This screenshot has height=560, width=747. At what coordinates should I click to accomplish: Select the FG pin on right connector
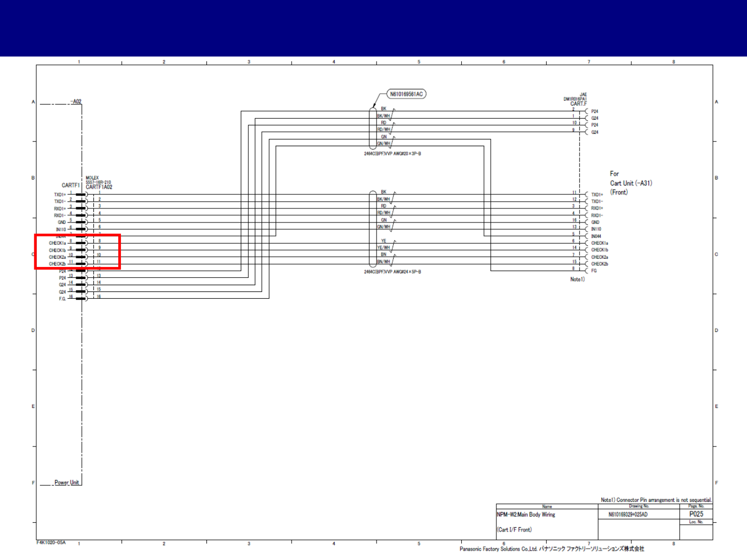click(x=594, y=271)
